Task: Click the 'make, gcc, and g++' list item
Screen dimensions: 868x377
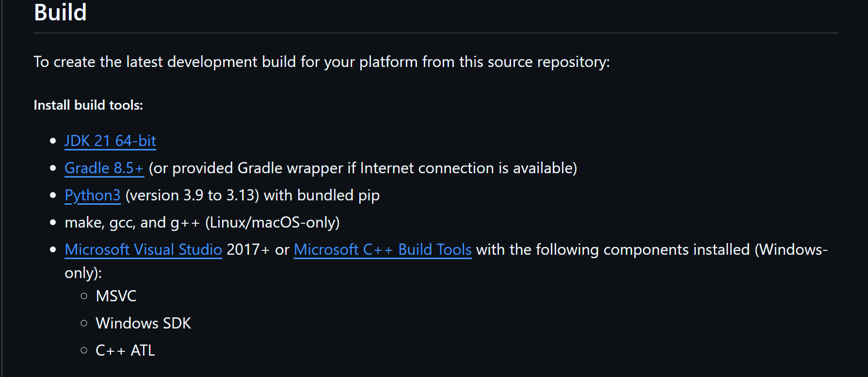Action: point(132,222)
